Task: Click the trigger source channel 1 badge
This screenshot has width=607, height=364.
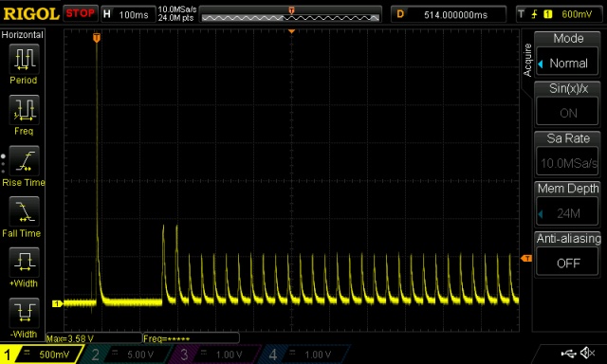Action: coord(548,15)
